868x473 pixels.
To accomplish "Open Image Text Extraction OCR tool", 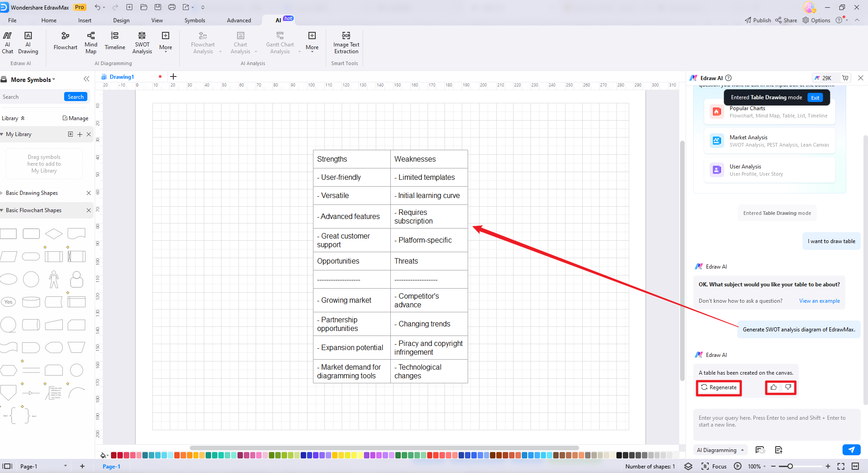I will [346, 43].
